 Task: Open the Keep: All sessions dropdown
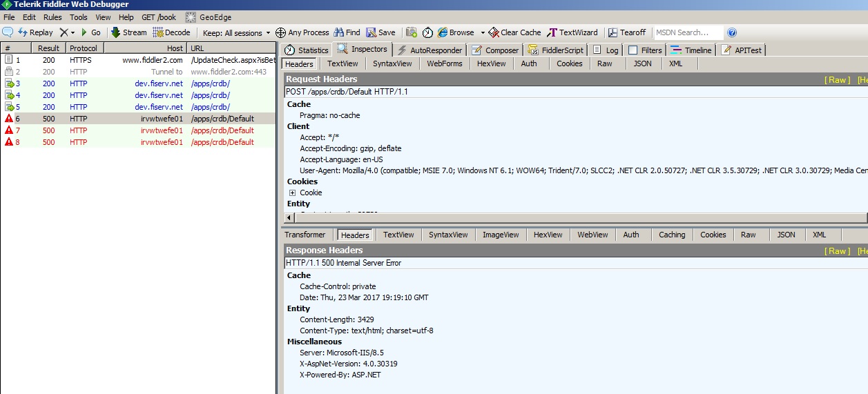pos(236,32)
